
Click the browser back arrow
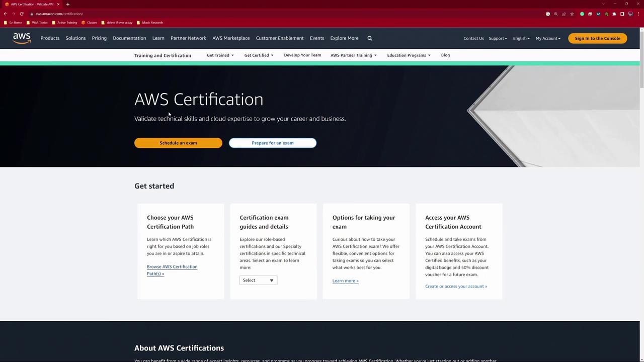[6, 14]
